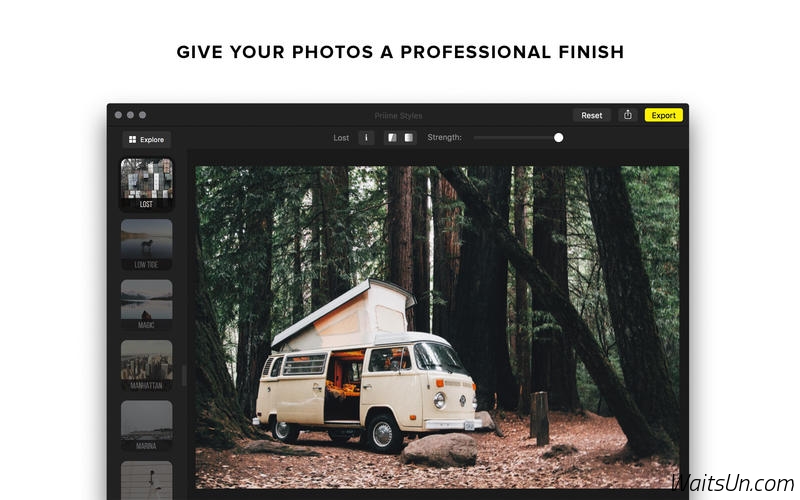Select the Manhattan style preset
The width and height of the screenshot is (800, 500).
[x=146, y=365]
